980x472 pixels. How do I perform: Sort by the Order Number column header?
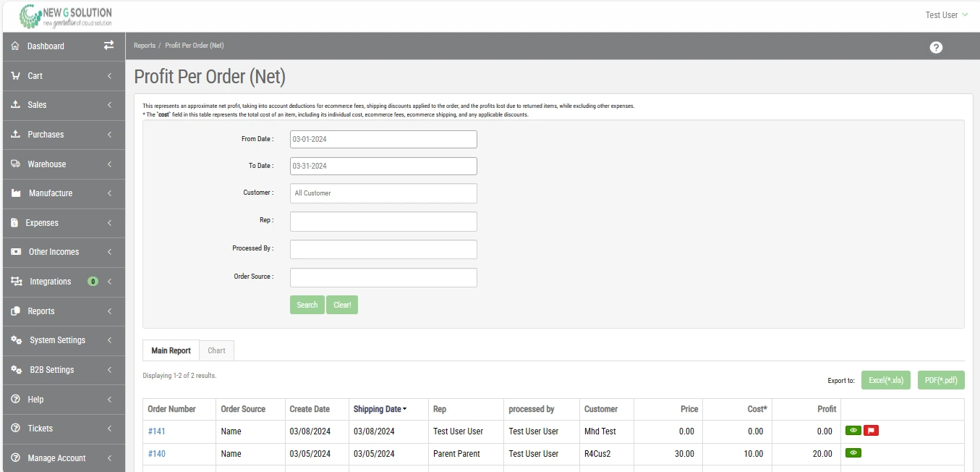171,409
